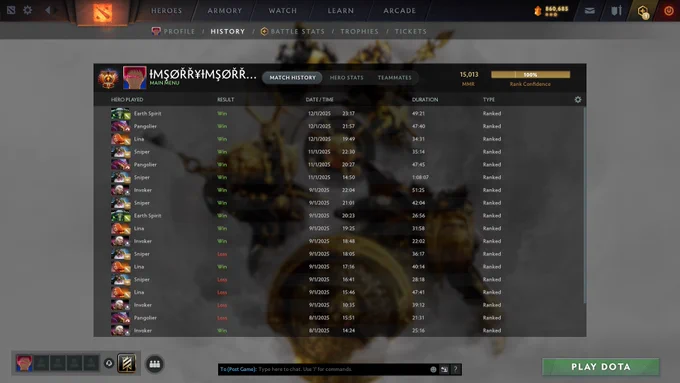Click the rank medal icon beside avatar
The width and height of the screenshot is (680, 383).
108,78
